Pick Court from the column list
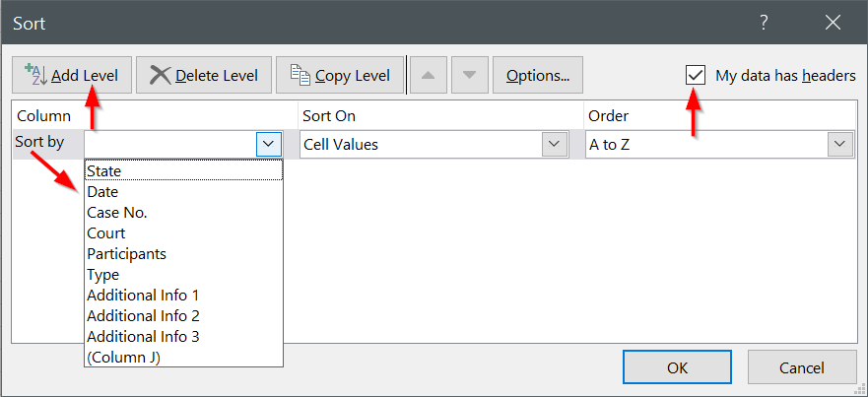The height and width of the screenshot is (397, 868). click(106, 233)
